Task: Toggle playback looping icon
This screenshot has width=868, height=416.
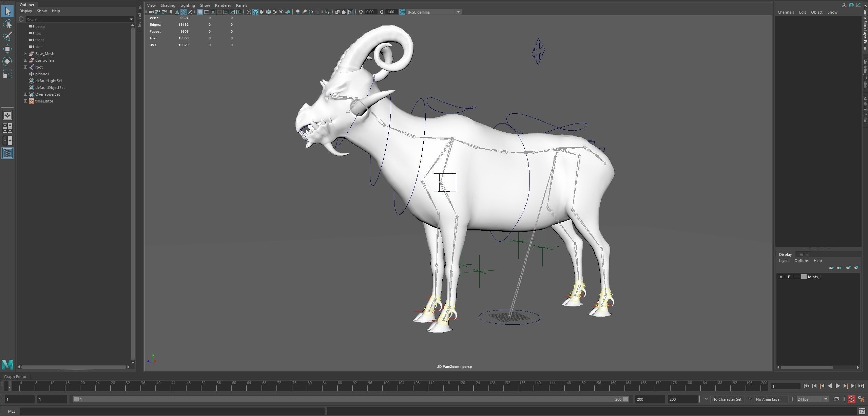Action: click(x=836, y=399)
